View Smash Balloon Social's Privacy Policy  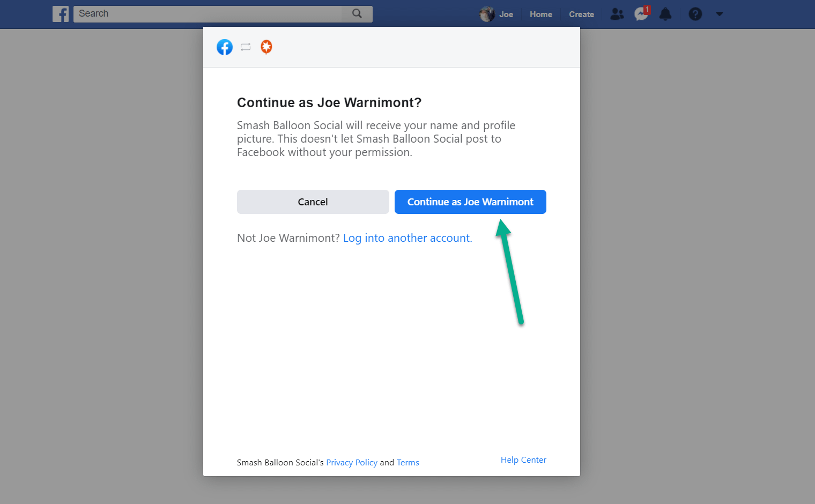coord(352,462)
